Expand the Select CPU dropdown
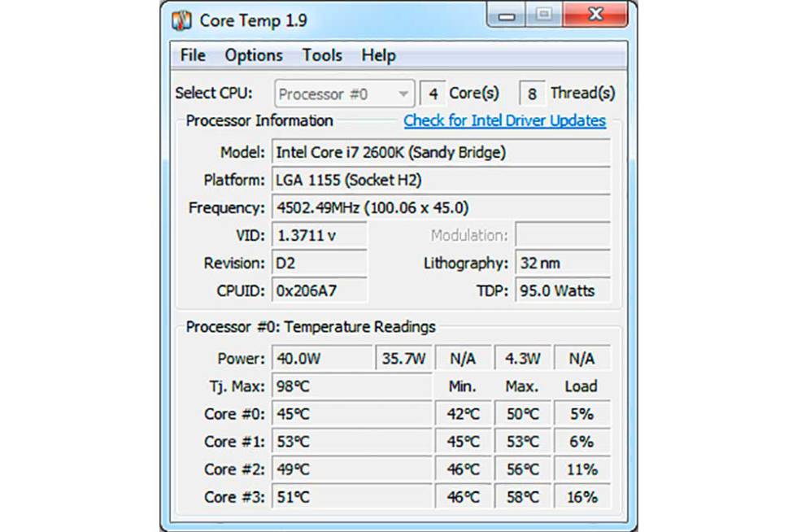 [344, 94]
